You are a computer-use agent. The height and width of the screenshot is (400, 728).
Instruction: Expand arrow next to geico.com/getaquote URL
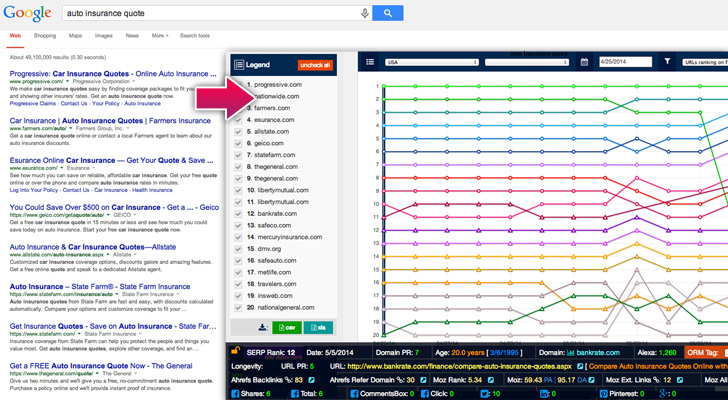click(108, 215)
